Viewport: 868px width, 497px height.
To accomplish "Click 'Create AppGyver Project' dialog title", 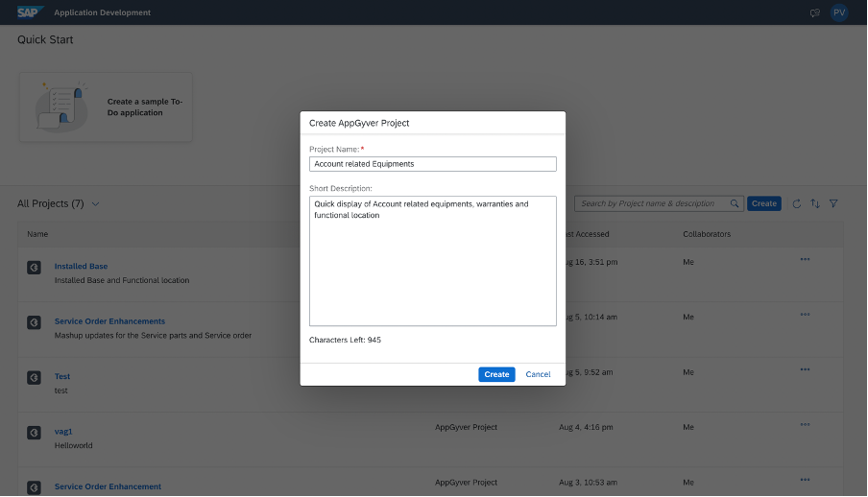I will [x=359, y=123].
